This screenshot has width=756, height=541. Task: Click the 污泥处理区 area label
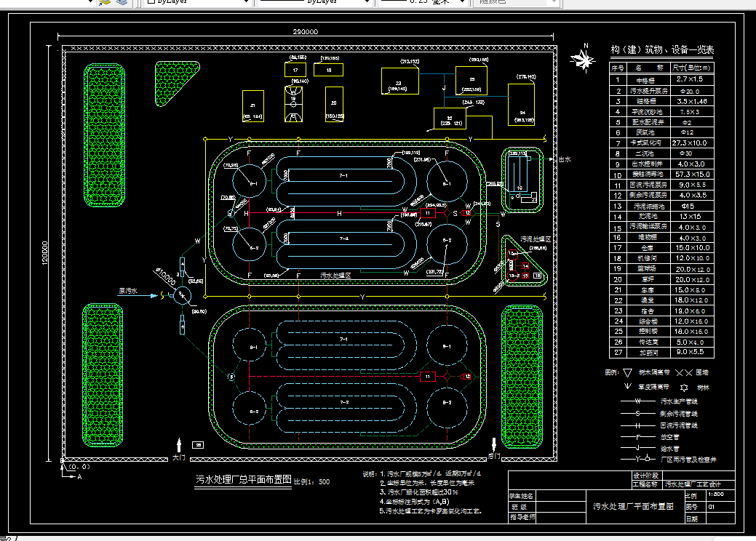click(536, 239)
